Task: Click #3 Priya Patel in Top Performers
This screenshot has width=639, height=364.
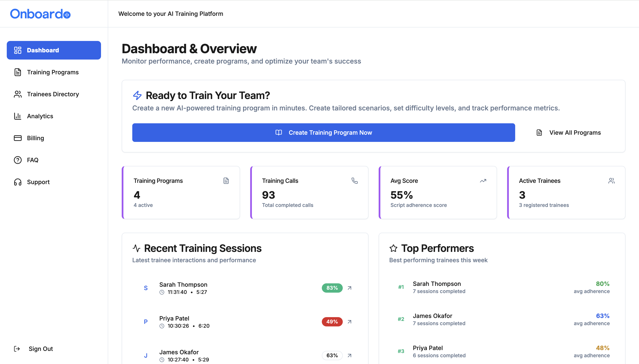Action: pos(502,352)
